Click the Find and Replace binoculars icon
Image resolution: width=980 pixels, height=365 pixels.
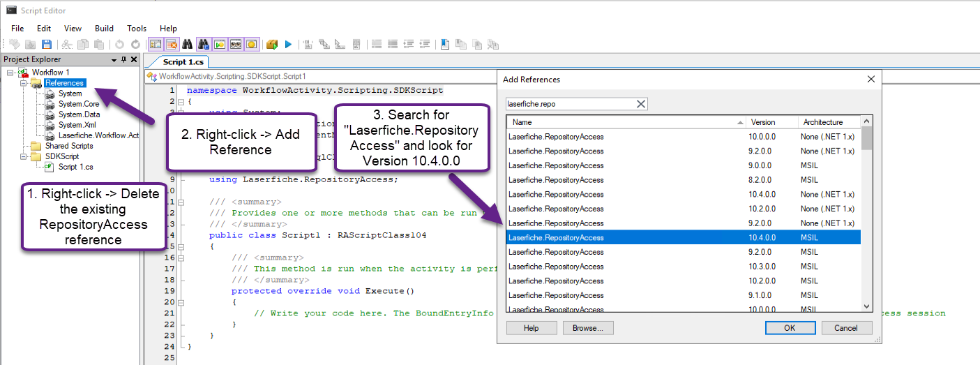pos(204,44)
